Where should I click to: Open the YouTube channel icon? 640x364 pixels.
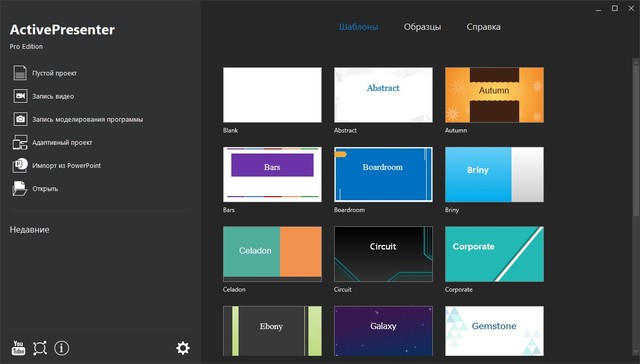pyautogui.click(x=18, y=348)
